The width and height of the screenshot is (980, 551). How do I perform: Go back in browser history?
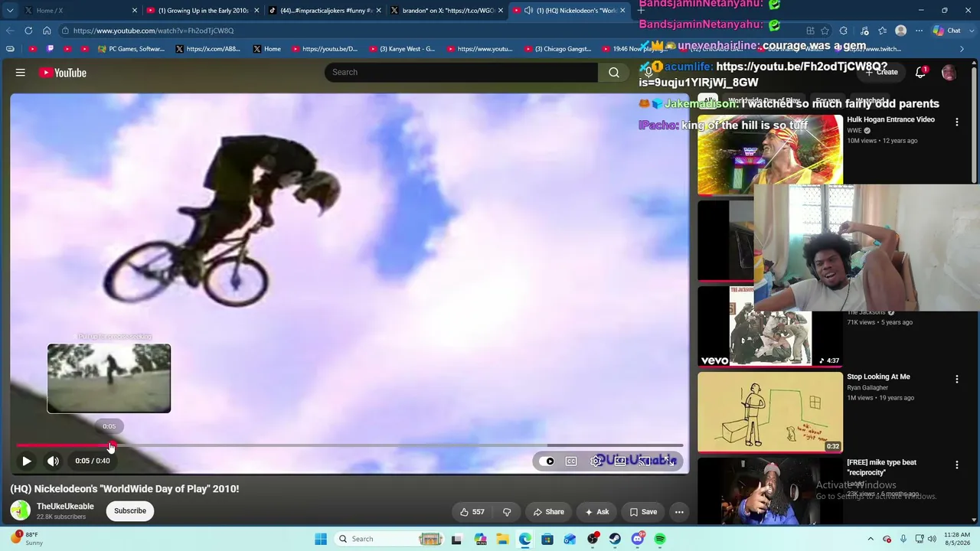10,31
